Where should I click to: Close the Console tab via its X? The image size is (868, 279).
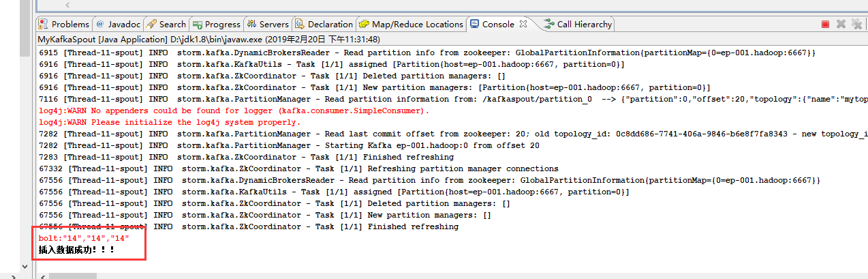pyautogui.click(x=523, y=23)
